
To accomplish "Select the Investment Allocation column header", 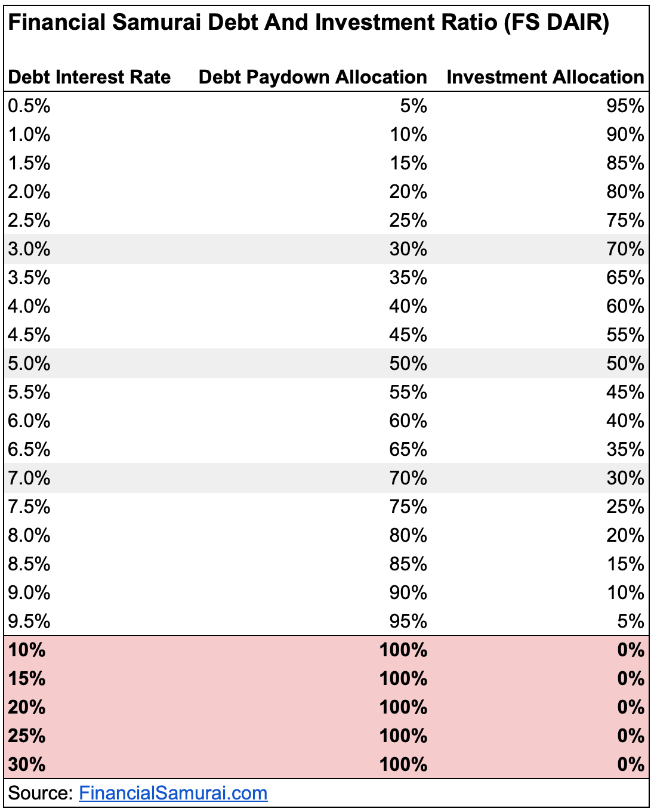I will (x=545, y=77).
